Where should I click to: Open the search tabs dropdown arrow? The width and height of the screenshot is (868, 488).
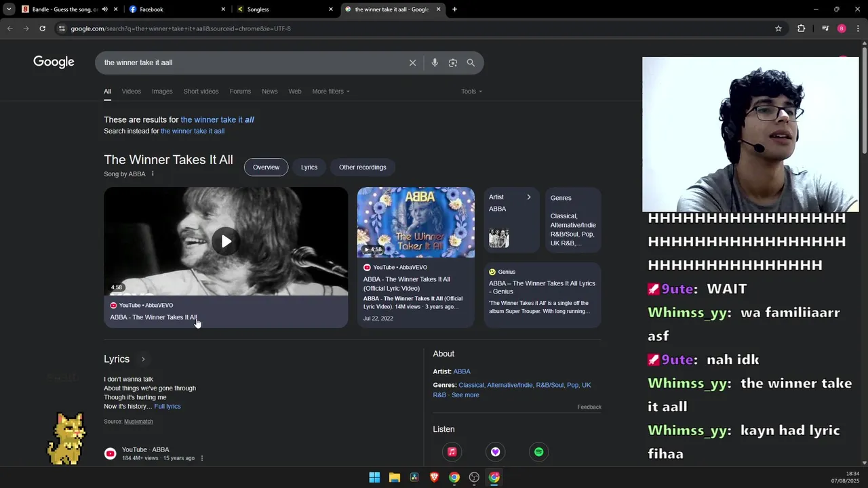point(9,9)
